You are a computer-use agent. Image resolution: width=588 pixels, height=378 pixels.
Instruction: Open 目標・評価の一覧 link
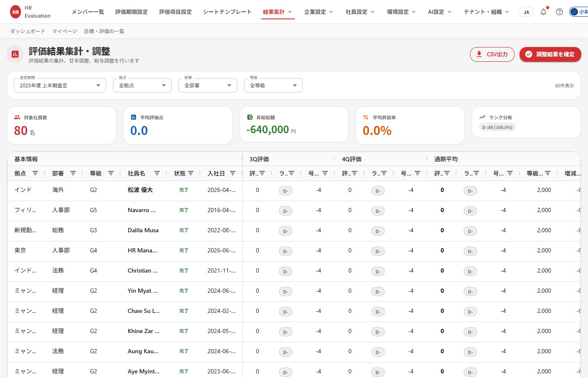pyautogui.click(x=104, y=31)
